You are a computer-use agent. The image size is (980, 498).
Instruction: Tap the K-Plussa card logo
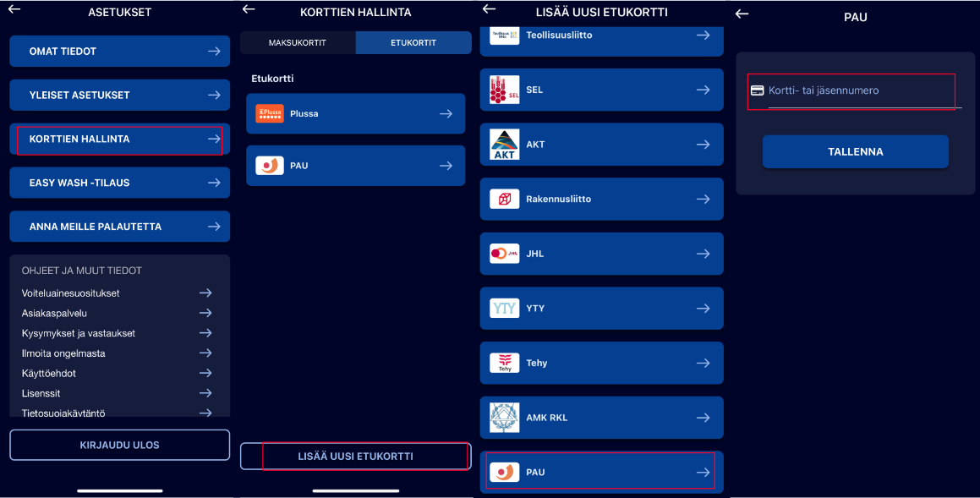click(x=270, y=114)
